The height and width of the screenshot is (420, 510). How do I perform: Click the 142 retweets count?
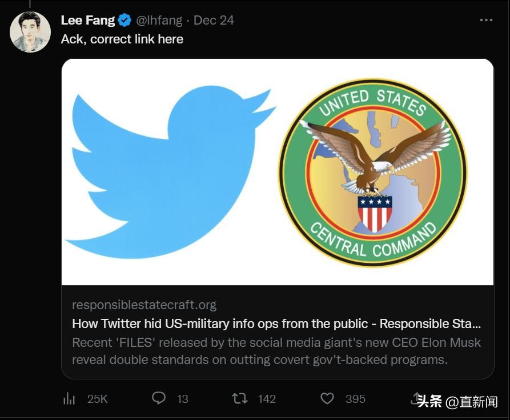(267, 399)
